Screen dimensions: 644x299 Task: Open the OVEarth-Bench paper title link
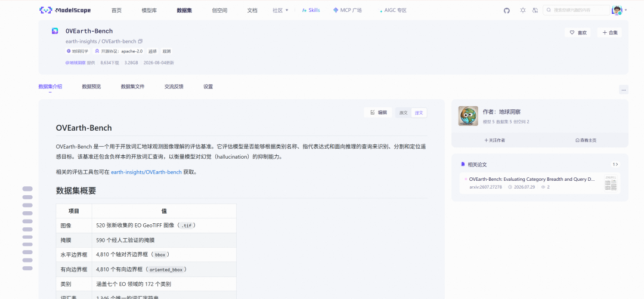point(532,179)
